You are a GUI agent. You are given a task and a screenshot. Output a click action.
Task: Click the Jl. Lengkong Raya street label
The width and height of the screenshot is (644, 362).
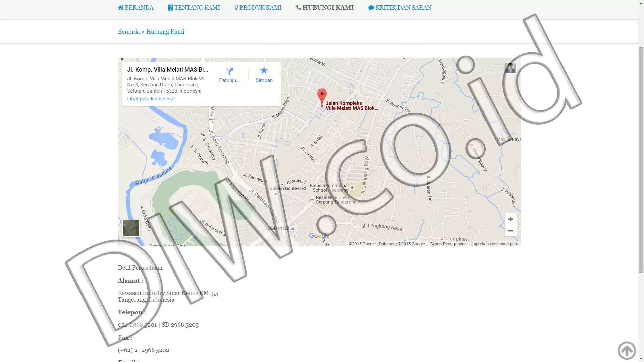pos(382,227)
